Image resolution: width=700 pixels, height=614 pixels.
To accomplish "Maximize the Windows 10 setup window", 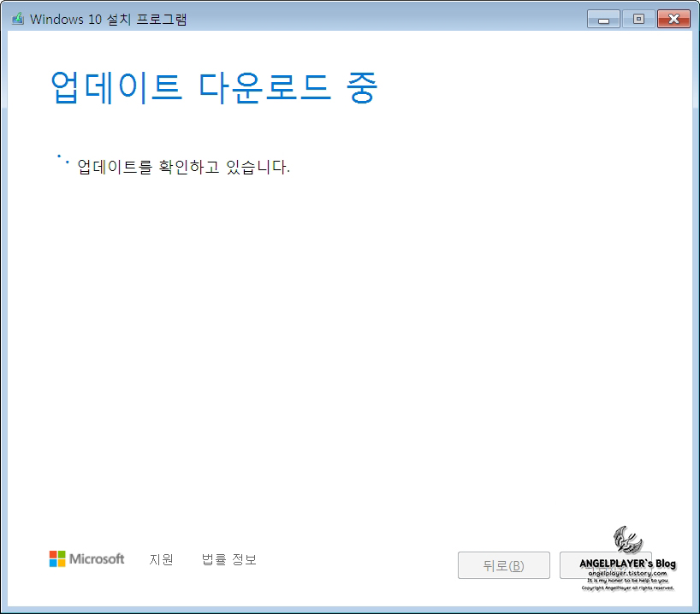I will point(638,19).
